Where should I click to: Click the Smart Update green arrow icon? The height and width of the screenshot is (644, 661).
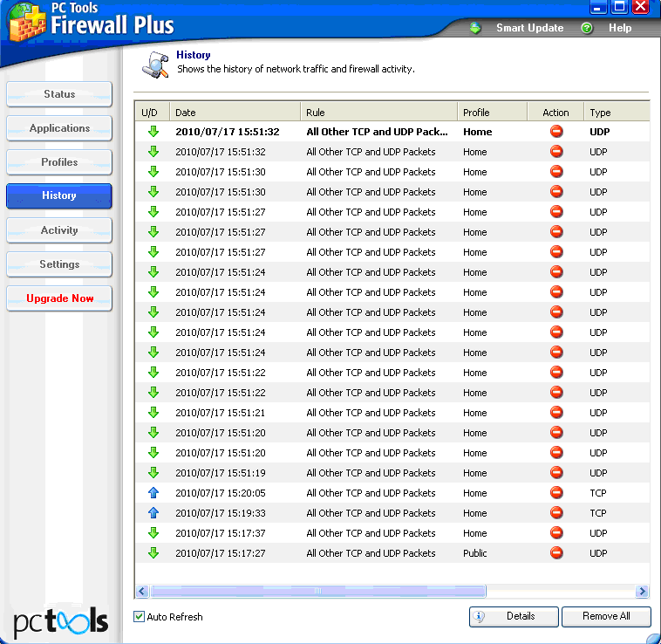[475, 28]
